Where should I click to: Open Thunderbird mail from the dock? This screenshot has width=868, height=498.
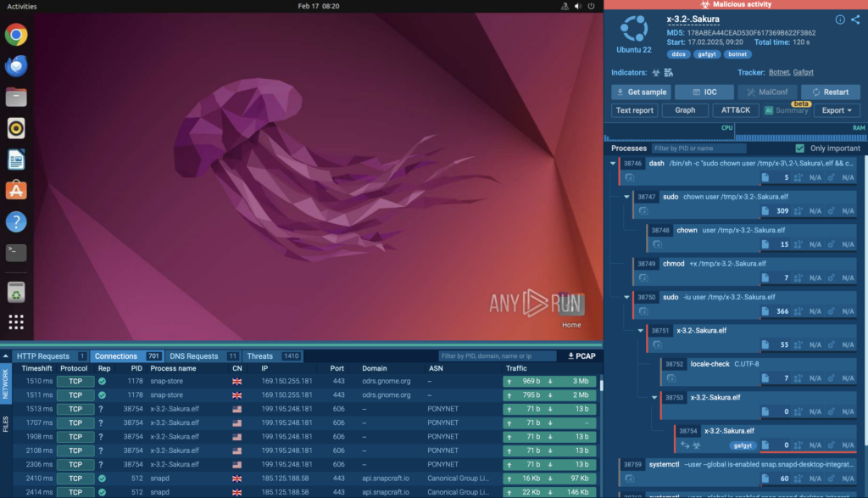pyautogui.click(x=16, y=65)
